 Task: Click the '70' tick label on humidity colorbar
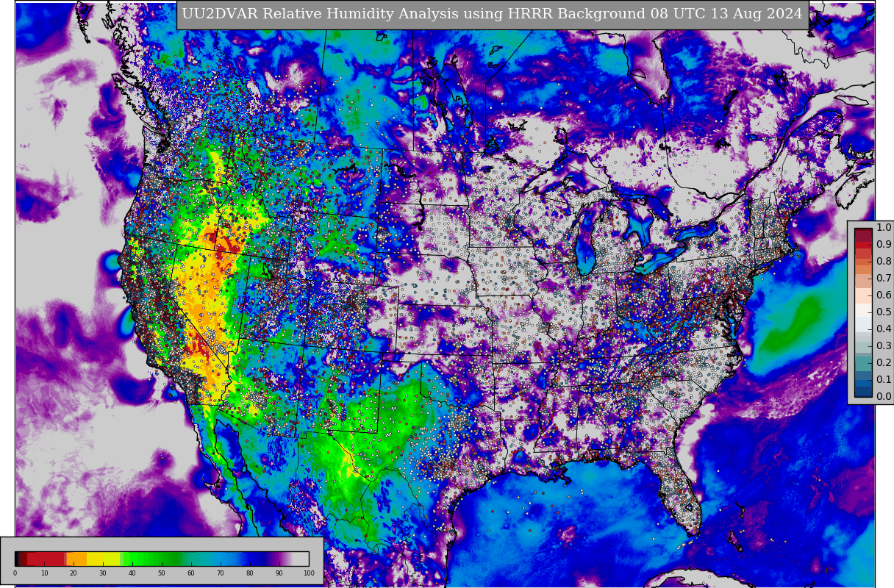[221, 573]
